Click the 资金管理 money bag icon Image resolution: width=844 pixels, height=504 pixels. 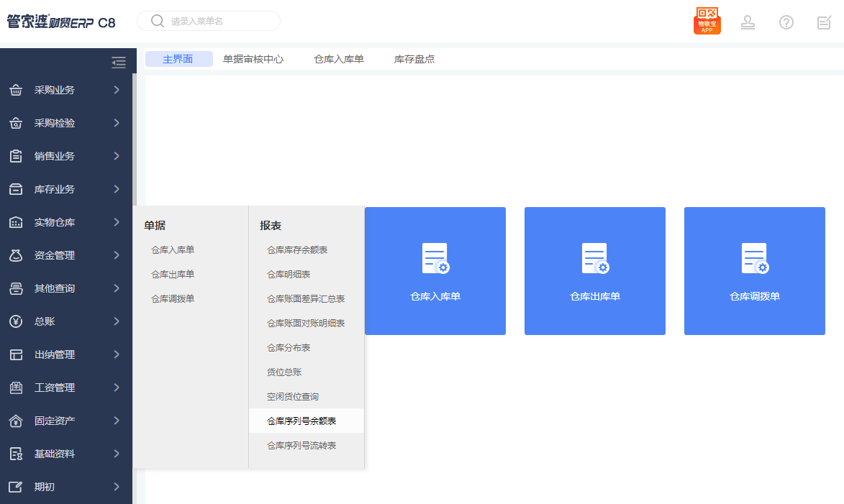click(x=16, y=255)
